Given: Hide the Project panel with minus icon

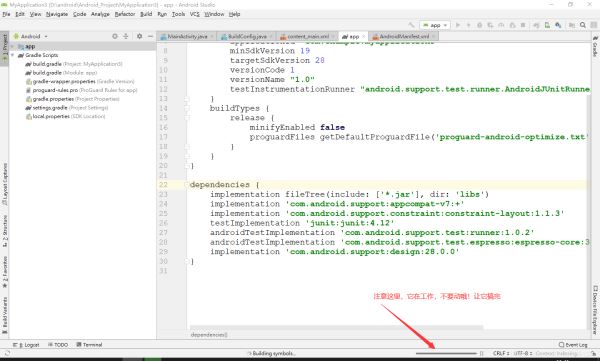Looking at the screenshot, I should (x=150, y=36).
